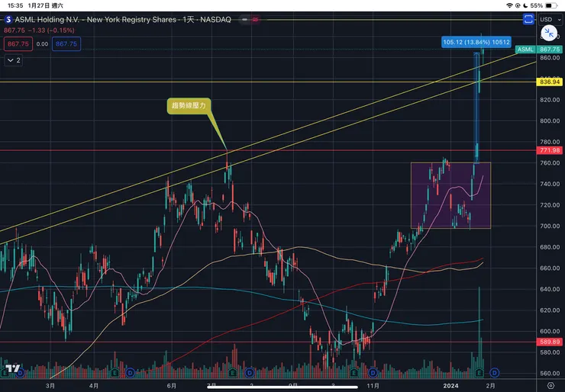
Task: Open the January 2024 earnings E marker
Action: coord(479,373)
